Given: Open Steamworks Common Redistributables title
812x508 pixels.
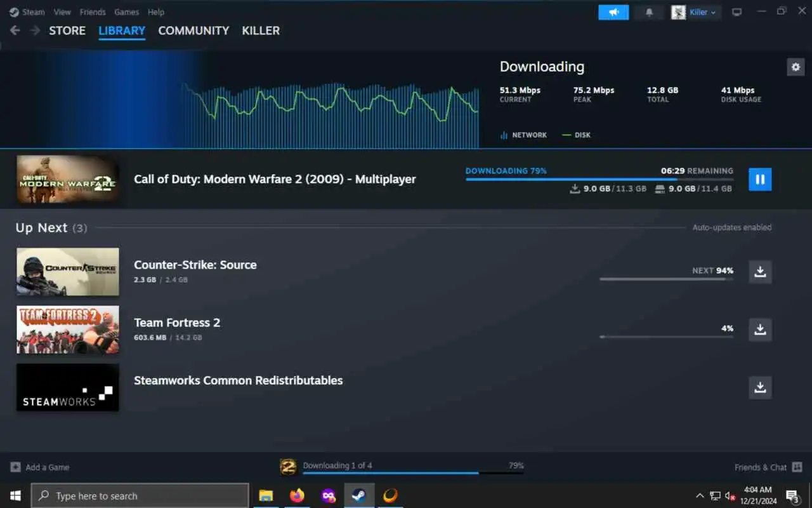Looking at the screenshot, I should click(x=239, y=380).
